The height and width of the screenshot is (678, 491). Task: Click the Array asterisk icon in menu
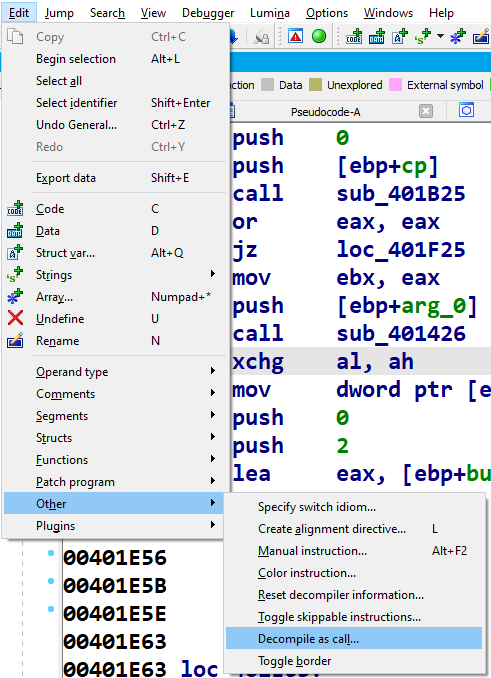tap(15, 297)
